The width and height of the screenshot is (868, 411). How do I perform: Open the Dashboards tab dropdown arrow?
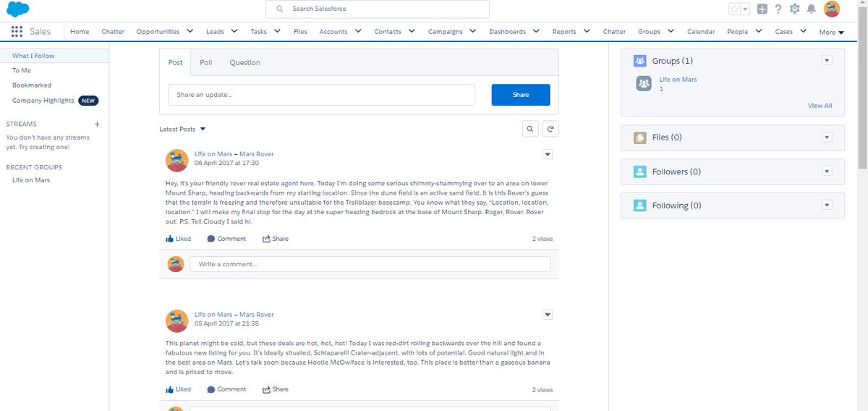coord(537,31)
